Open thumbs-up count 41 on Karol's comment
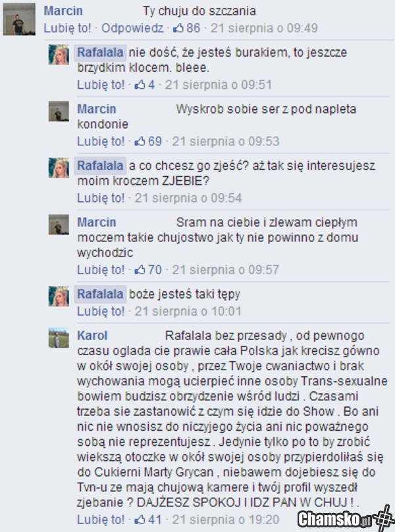 click(148, 520)
